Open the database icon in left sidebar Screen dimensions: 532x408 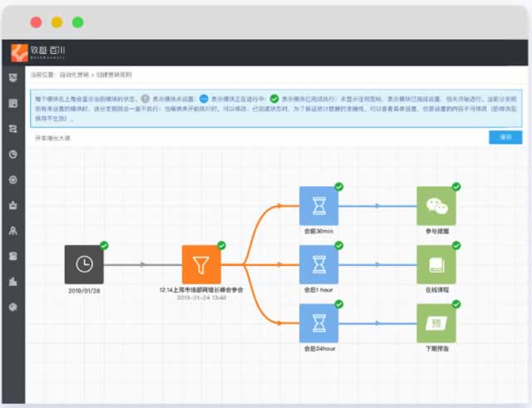[x=12, y=255]
